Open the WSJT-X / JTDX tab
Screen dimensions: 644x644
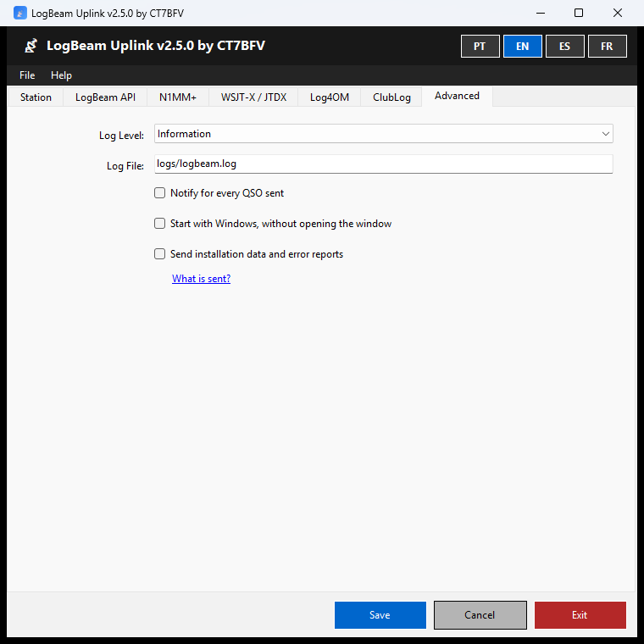click(x=253, y=97)
